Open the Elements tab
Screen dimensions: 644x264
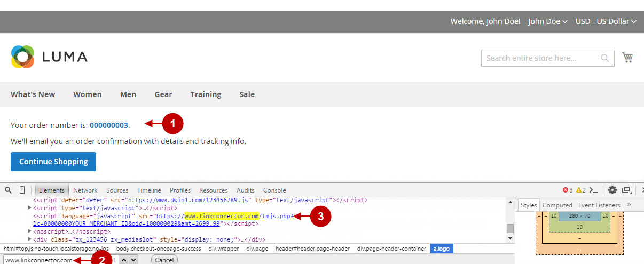point(52,190)
